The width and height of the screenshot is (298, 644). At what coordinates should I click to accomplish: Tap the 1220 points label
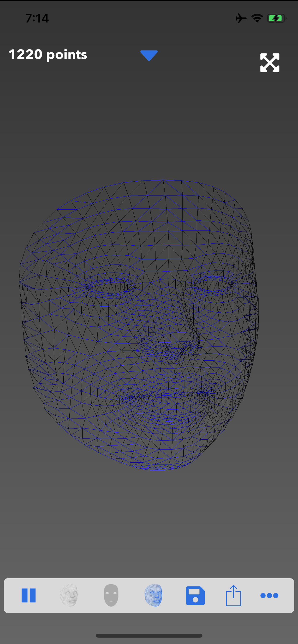point(48,54)
